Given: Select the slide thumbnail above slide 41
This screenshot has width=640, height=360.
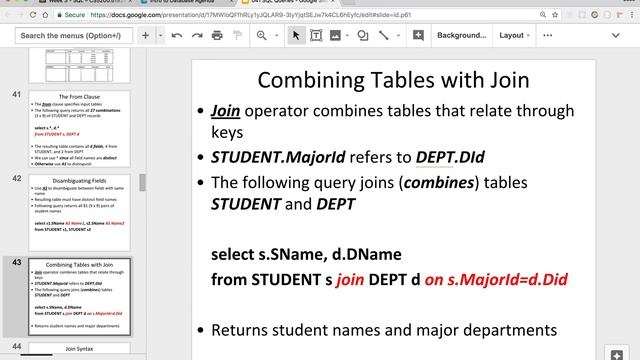Looking at the screenshot, I should pyautogui.click(x=80, y=65).
